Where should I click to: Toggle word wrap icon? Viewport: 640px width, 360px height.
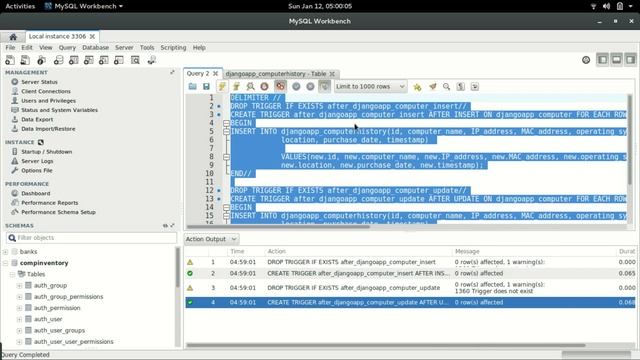475,87
